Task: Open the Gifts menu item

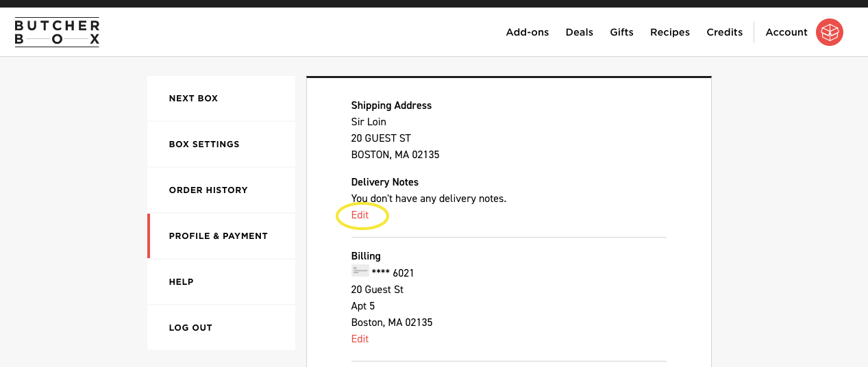Action: (x=621, y=32)
